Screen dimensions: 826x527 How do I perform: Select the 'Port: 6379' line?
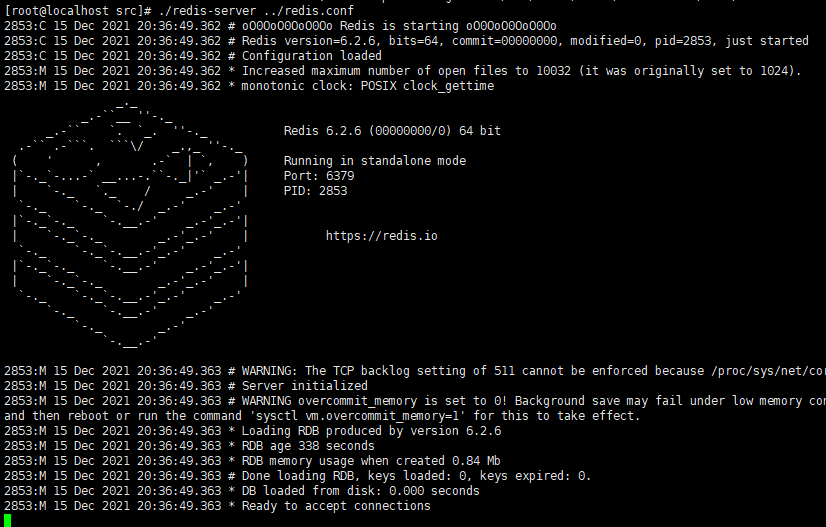(x=319, y=175)
